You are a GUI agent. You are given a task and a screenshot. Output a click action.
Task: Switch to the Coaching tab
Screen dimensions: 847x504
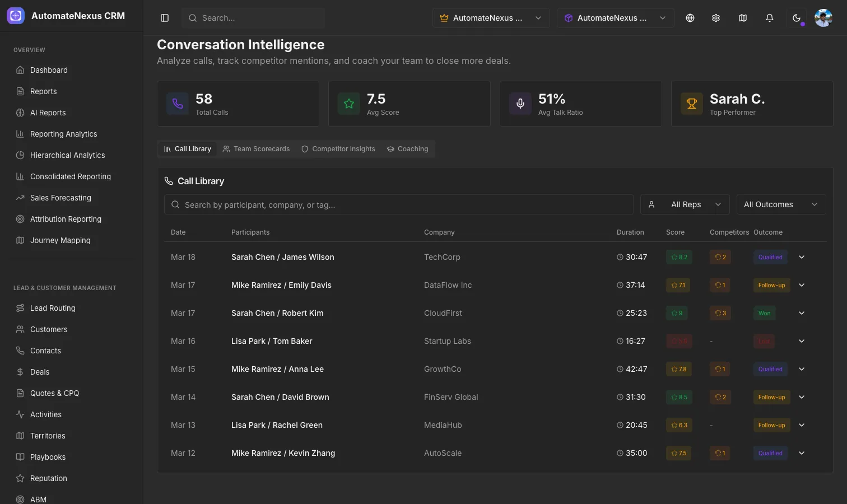407,149
